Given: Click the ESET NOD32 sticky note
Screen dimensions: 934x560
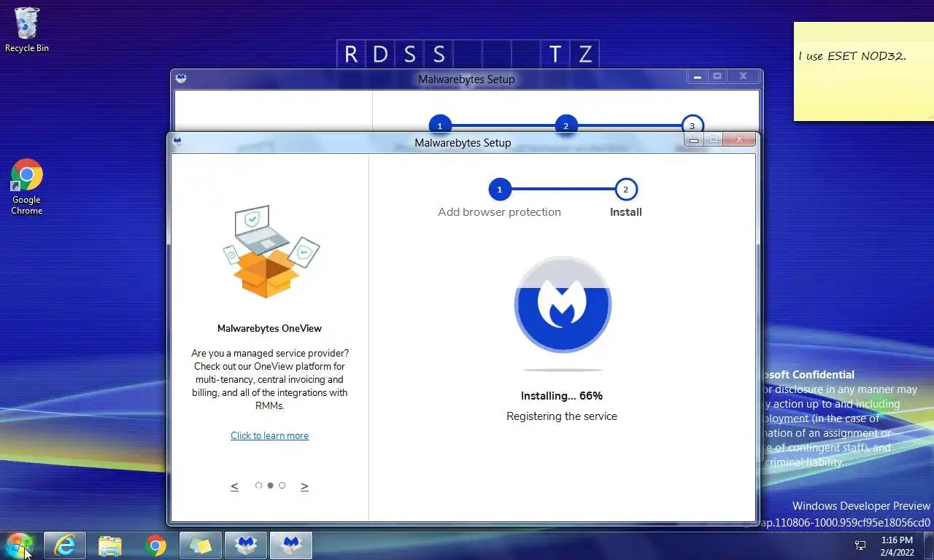Looking at the screenshot, I should [x=864, y=71].
